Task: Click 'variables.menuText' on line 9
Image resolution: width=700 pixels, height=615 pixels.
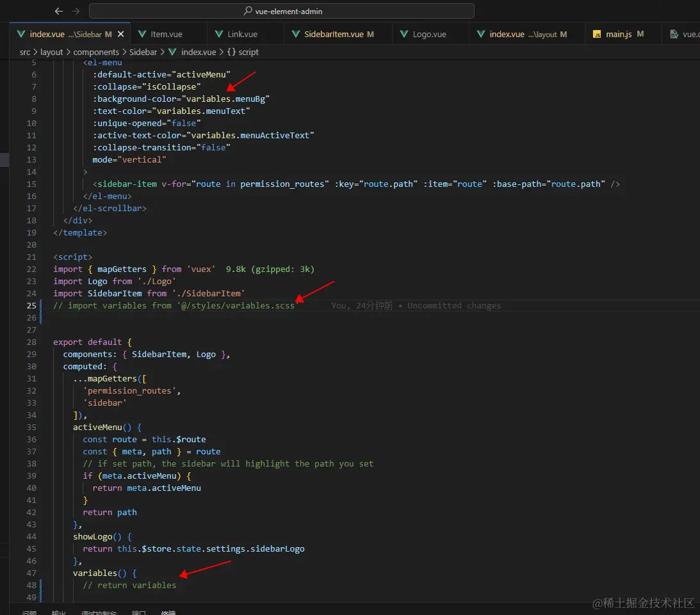Action: tap(201, 111)
